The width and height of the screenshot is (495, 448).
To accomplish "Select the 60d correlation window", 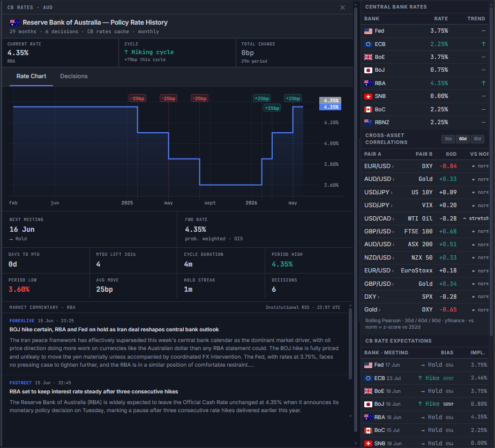I will 463,139.
